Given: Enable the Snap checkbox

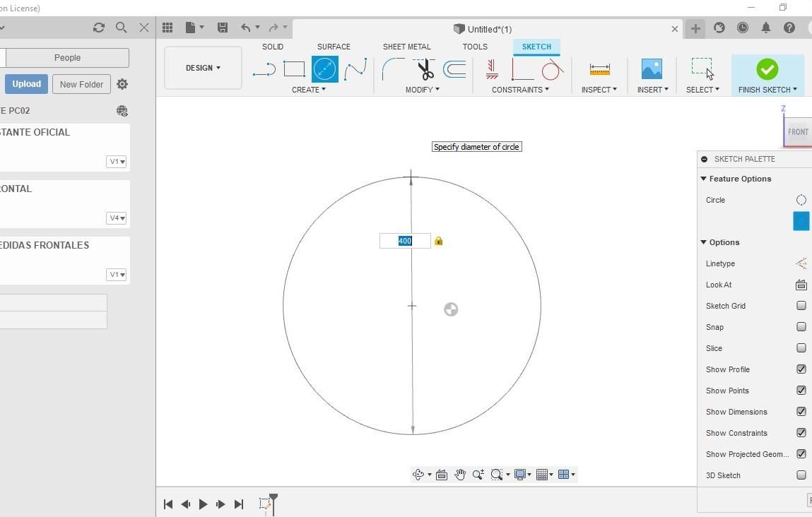Looking at the screenshot, I should coord(801,327).
